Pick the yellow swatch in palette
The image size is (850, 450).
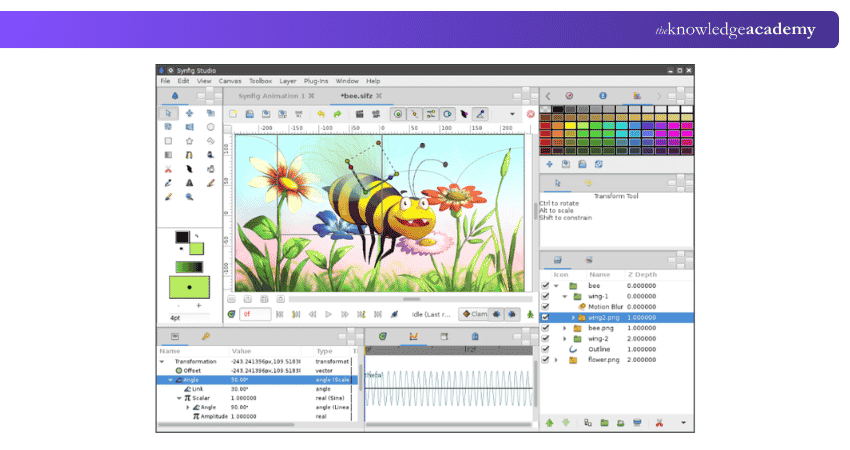tap(571, 126)
